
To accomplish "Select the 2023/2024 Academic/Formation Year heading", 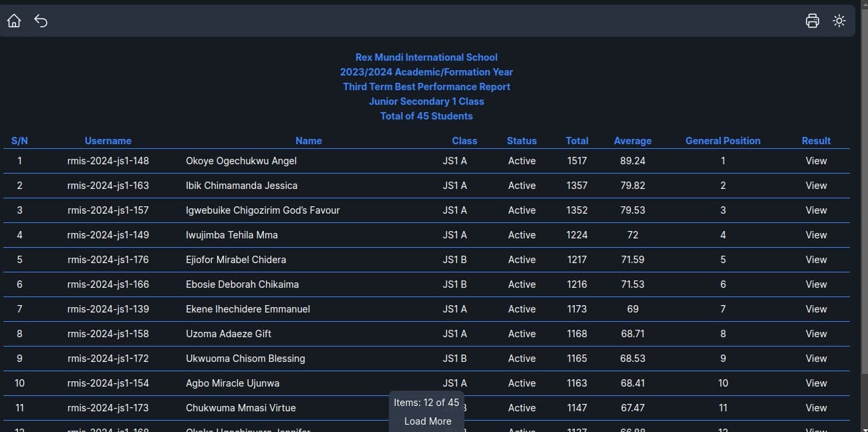I will click(x=426, y=72).
